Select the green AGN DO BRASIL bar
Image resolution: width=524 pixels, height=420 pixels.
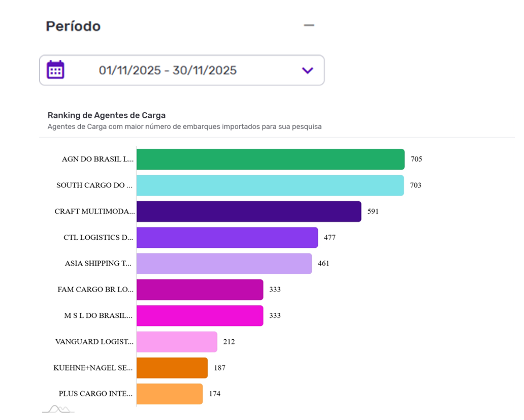[270, 159]
